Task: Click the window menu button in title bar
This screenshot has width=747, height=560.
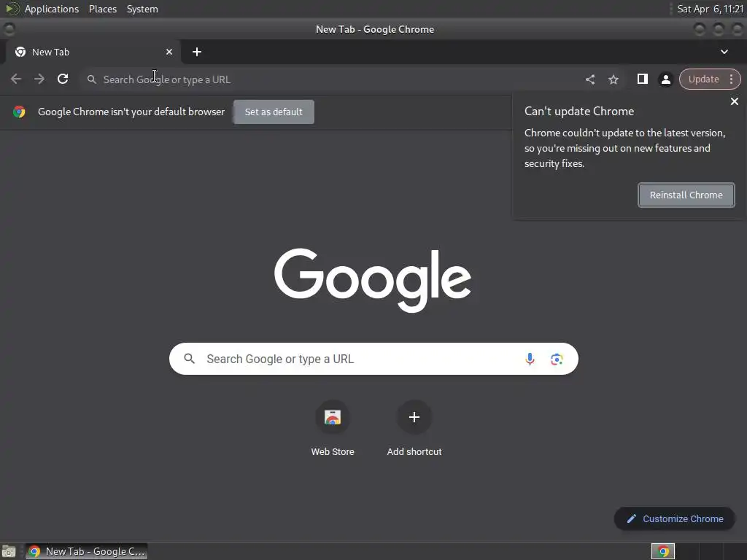Action: pos(9,29)
